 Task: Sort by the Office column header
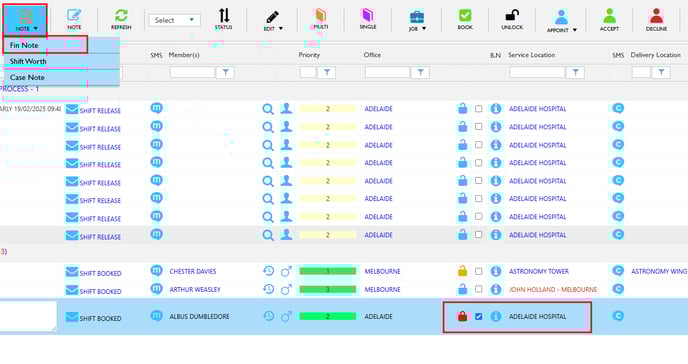click(372, 55)
